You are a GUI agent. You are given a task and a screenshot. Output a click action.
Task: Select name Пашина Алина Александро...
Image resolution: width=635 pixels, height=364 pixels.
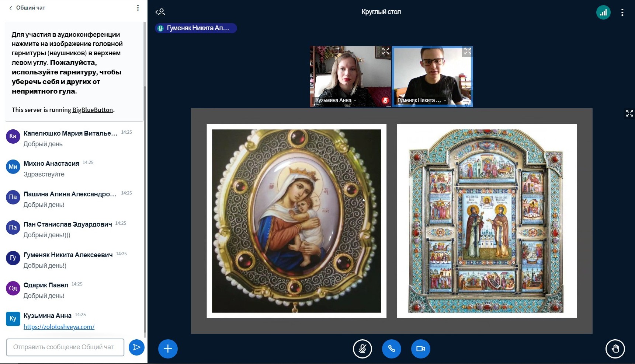(70, 194)
